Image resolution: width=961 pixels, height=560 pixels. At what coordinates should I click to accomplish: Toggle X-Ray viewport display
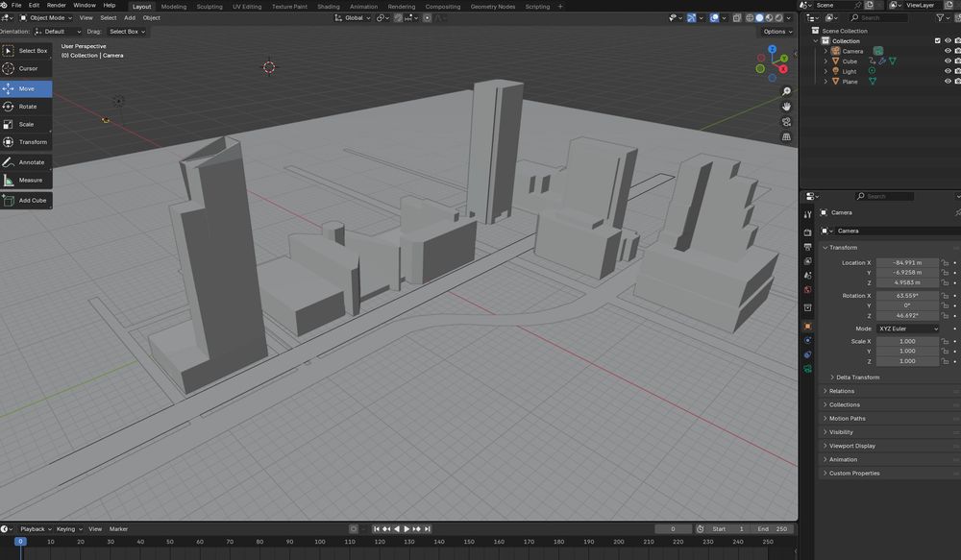pyautogui.click(x=737, y=17)
